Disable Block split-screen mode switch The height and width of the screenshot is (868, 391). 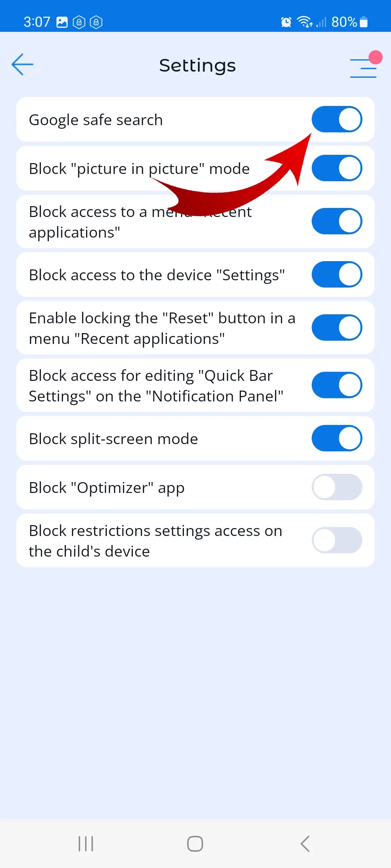click(x=337, y=438)
